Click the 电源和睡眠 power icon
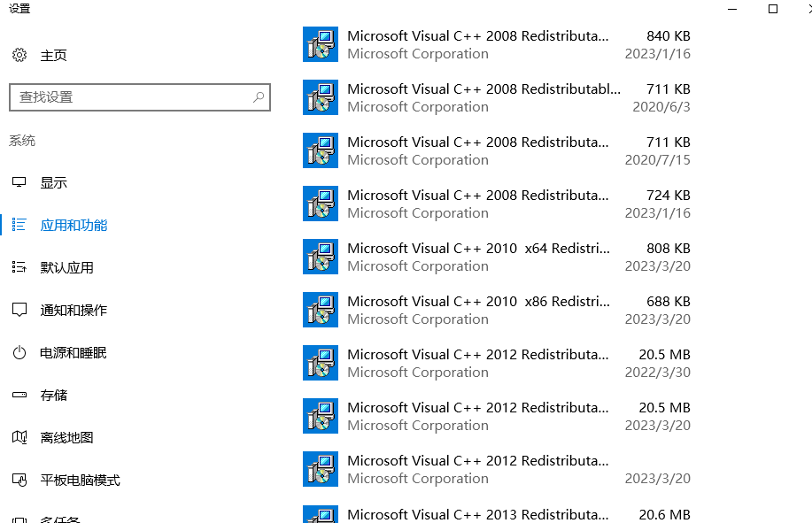Viewport: 812px width, 523px height. click(x=19, y=353)
